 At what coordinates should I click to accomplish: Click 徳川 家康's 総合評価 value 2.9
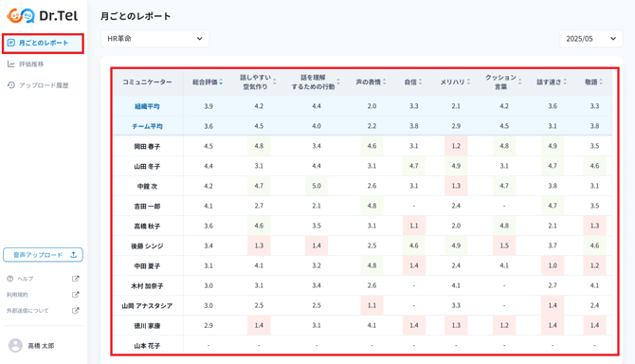click(x=209, y=325)
